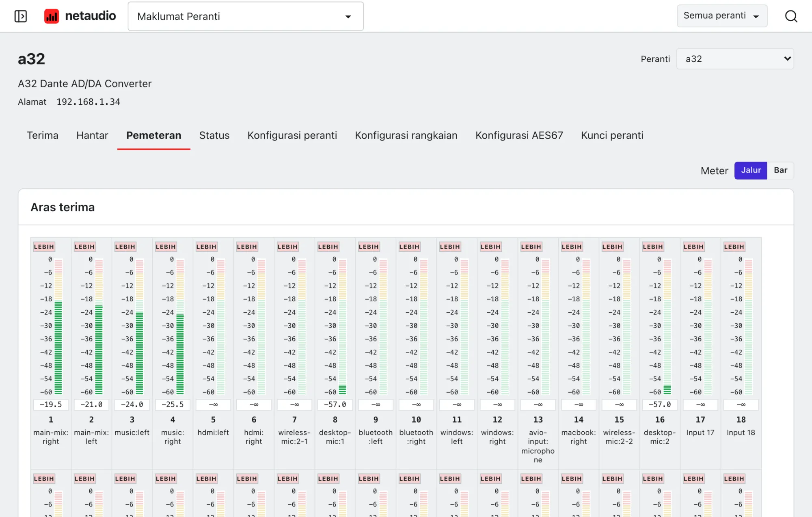
Task: Click the bluetooth:left channel label
Action: pyautogui.click(x=376, y=437)
